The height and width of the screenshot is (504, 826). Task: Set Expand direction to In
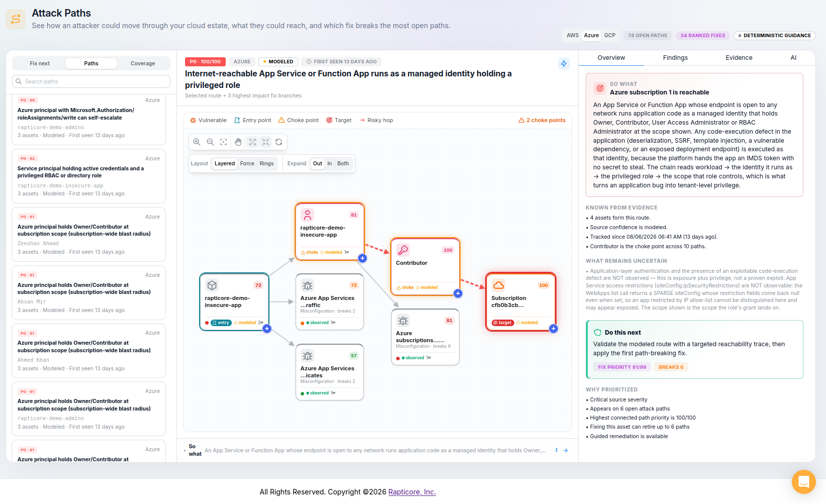pyautogui.click(x=330, y=164)
